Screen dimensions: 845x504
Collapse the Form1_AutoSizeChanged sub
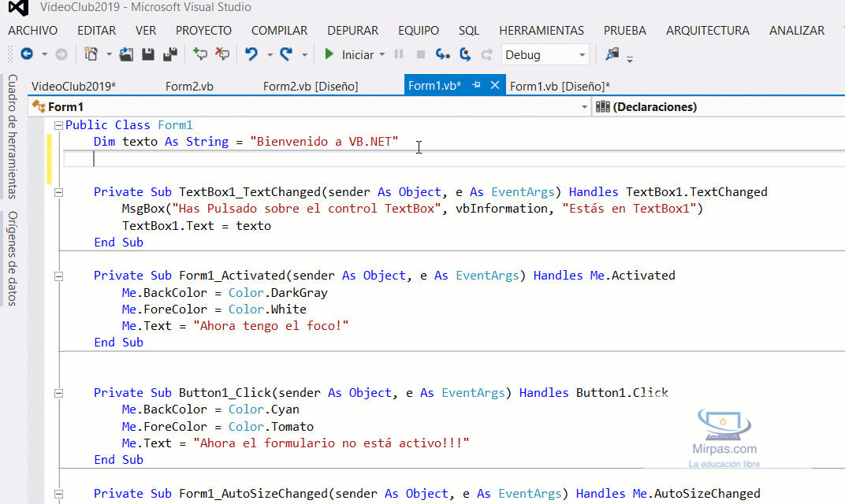click(59, 494)
